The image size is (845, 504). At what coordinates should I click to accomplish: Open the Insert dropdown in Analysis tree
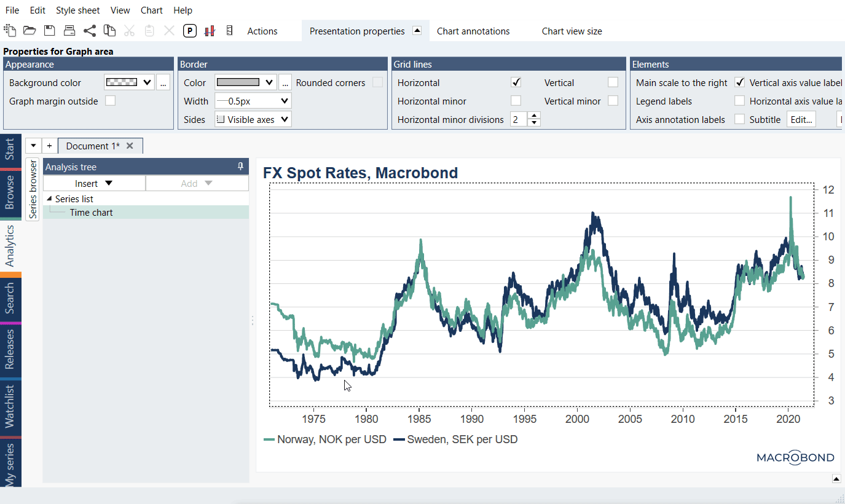(94, 183)
